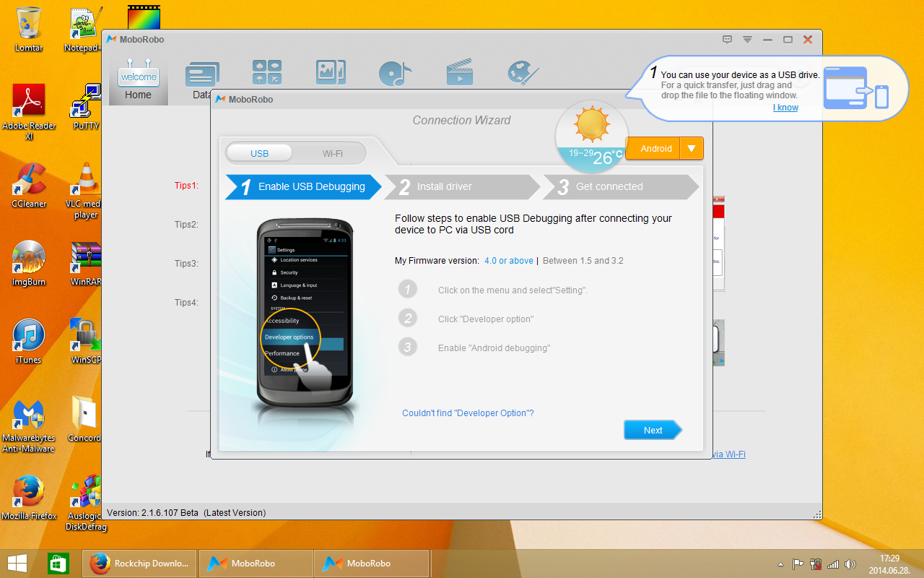This screenshot has width=924, height=578.
Task: Open the Videos clapperboard icon
Action: (459, 73)
